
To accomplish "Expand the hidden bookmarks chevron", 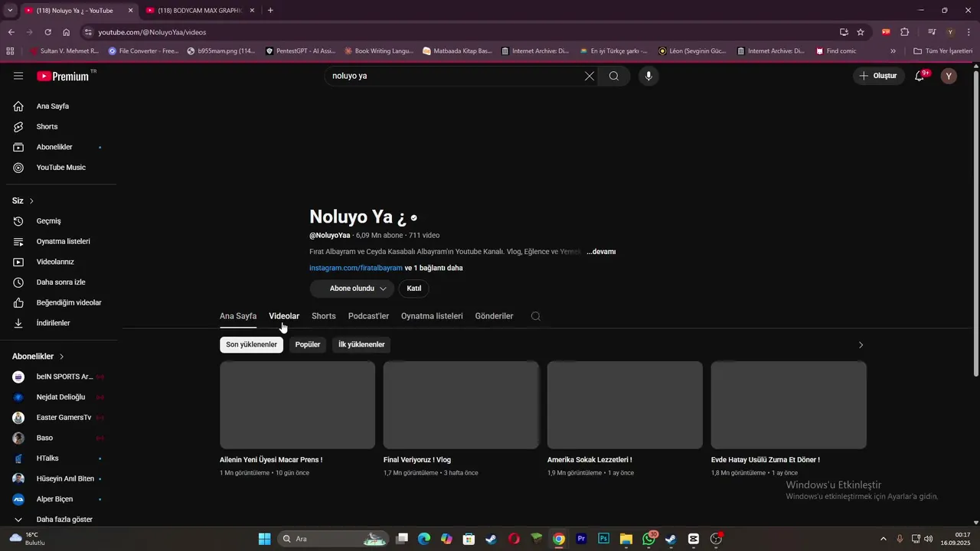I will click(x=893, y=51).
